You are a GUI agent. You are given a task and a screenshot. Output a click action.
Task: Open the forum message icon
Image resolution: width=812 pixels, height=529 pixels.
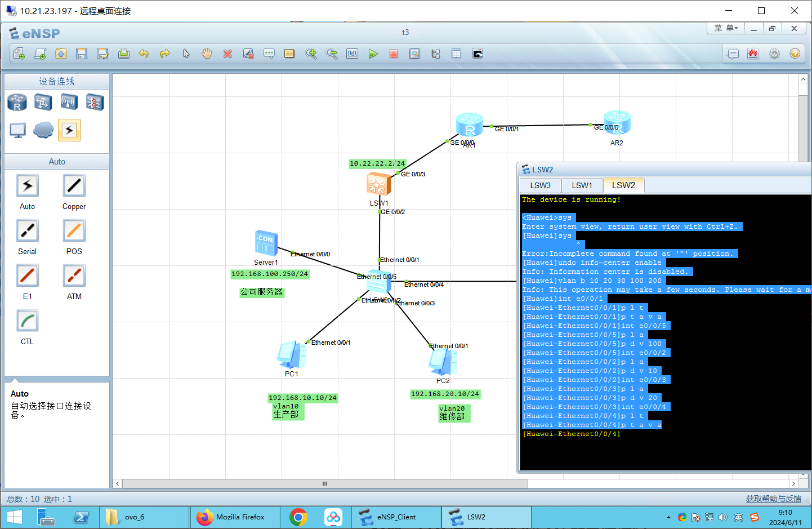coord(733,54)
